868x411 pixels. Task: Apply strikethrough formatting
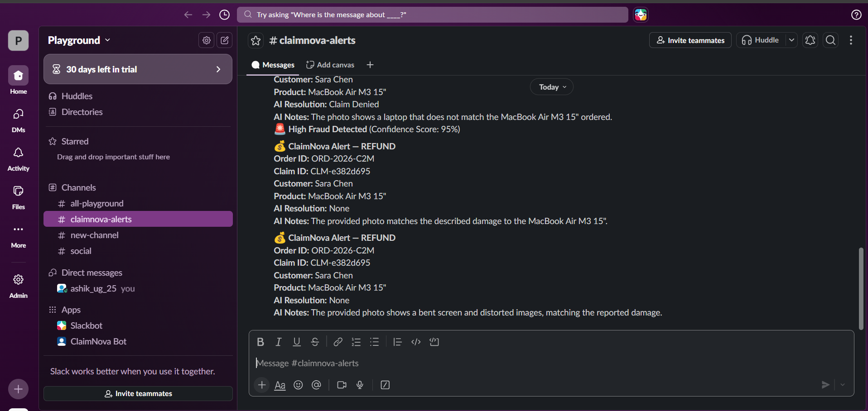315,342
